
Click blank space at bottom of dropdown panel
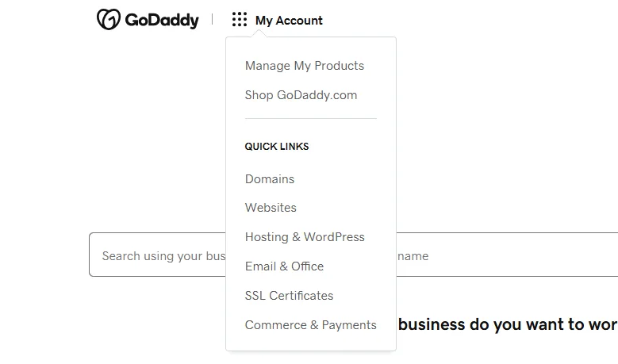[310, 343]
